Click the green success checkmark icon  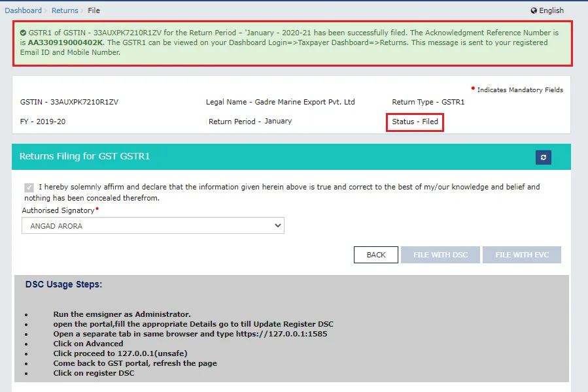[x=24, y=33]
